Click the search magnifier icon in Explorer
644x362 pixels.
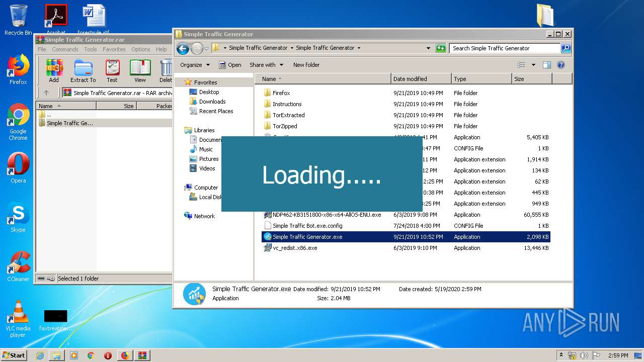click(x=566, y=48)
